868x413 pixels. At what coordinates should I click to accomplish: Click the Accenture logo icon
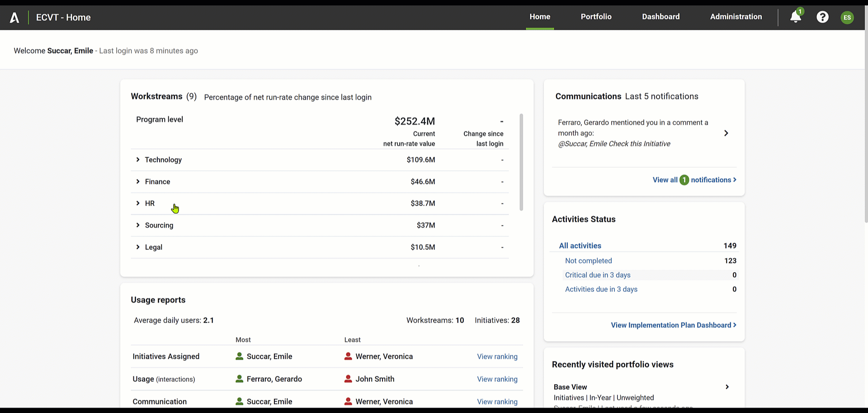(14, 18)
